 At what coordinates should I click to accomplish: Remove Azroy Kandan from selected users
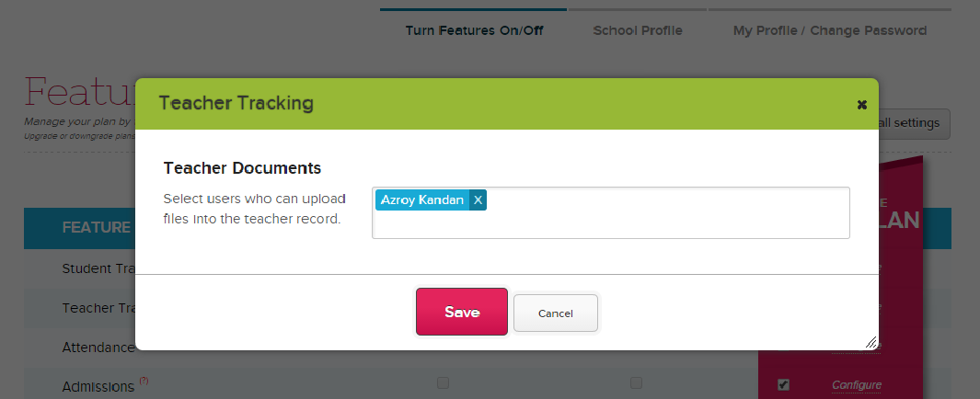(478, 199)
